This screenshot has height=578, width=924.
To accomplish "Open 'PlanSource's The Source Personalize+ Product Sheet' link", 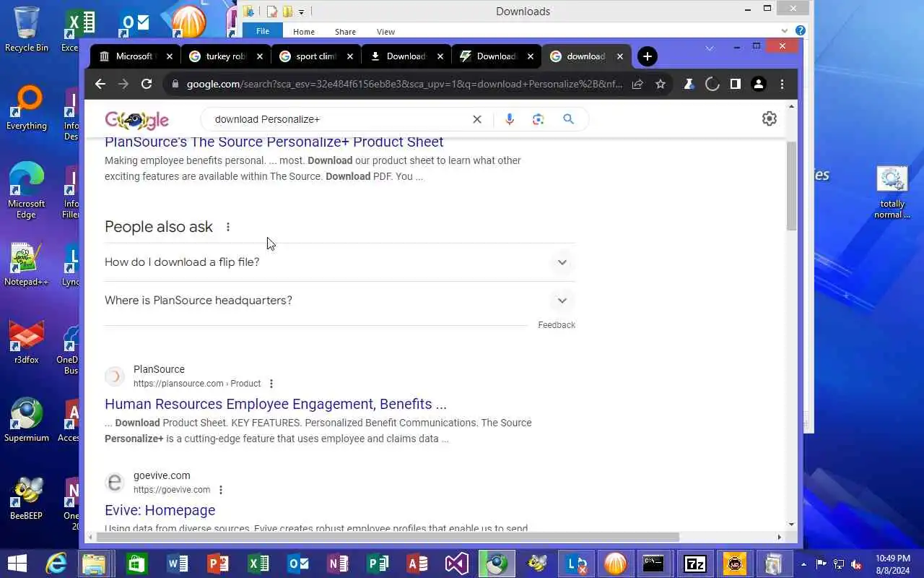I will 274,142.
